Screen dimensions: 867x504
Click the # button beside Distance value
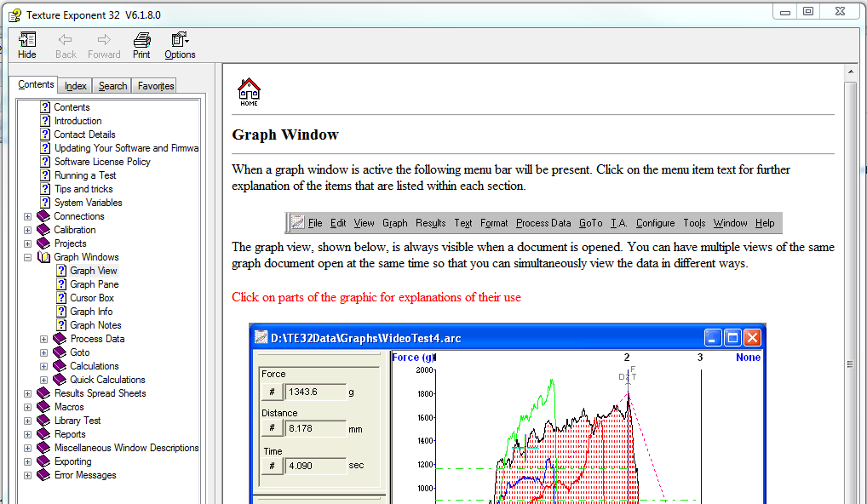[x=272, y=428]
